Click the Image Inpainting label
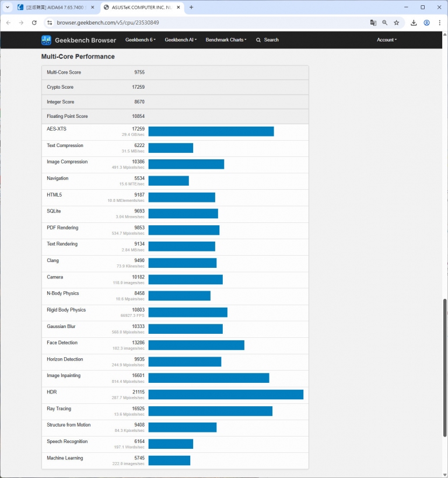The height and width of the screenshot is (478, 448). tap(64, 375)
